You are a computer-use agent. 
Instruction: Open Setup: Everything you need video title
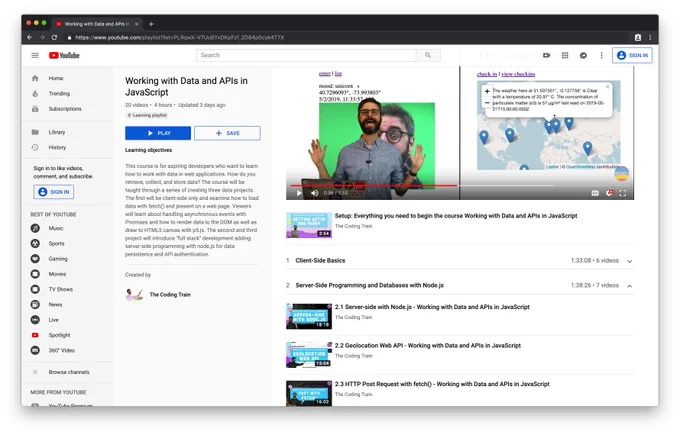point(456,216)
